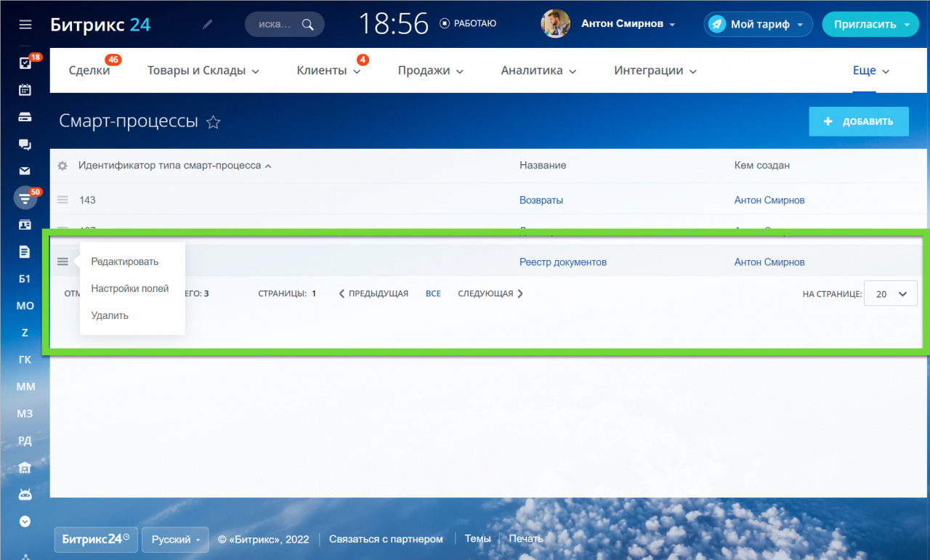Open the РД sidebar shortcut
This screenshot has height=560, width=930.
25,440
